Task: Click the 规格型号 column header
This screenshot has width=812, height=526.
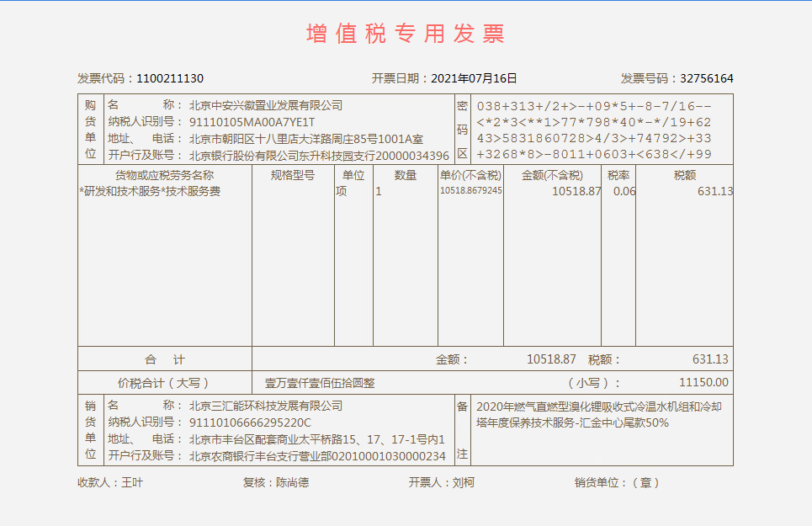Action: coord(293,176)
